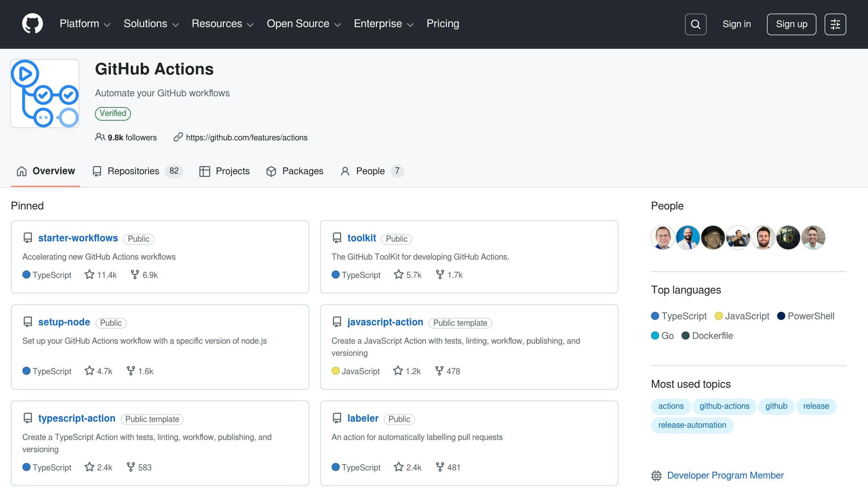
Task: Click the fork icon on the toolkit repo
Action: [x=440, y=274]
